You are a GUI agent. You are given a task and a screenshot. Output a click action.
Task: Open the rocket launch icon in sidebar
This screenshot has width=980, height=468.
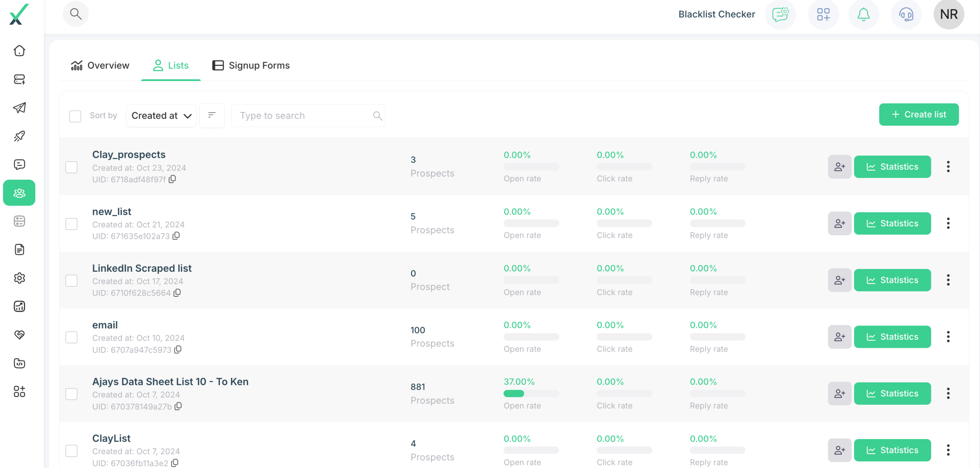click(x=19, y=136)
